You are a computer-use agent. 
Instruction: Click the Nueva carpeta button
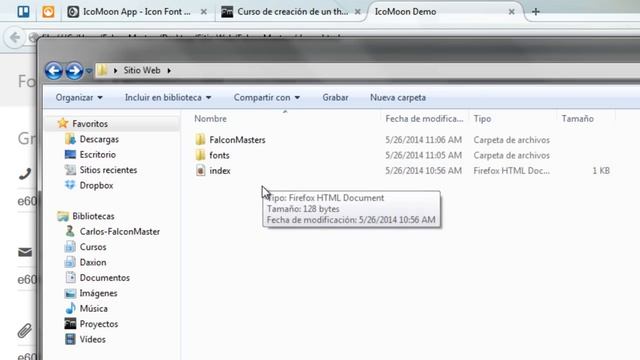click(x=398, y=98)
